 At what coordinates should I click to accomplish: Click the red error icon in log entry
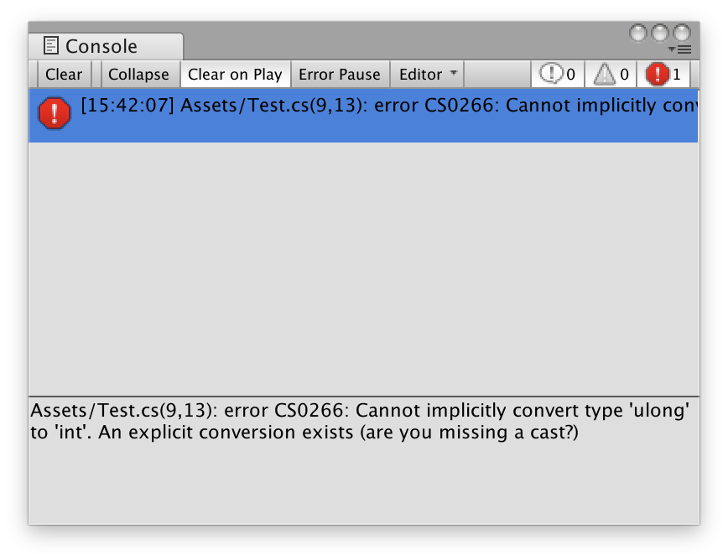click(x=55, y=113)
